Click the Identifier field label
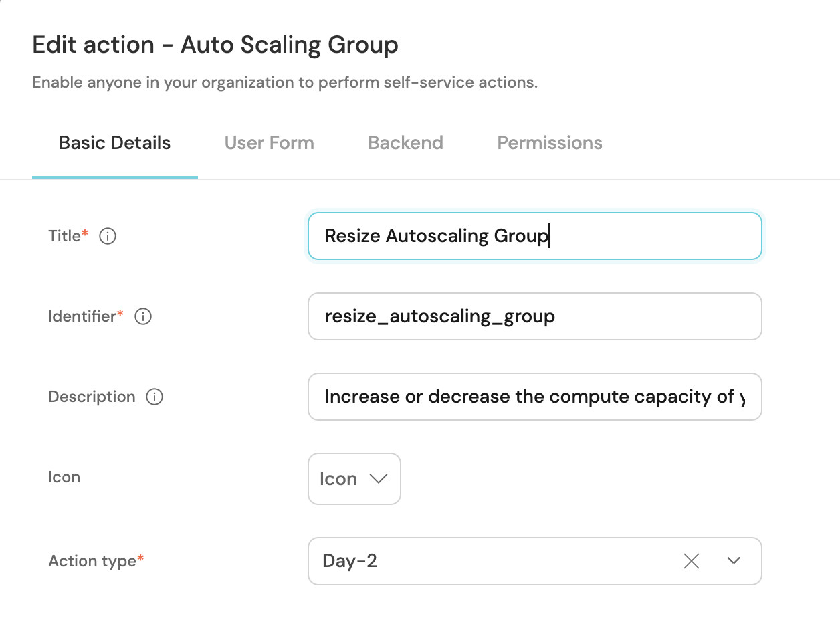This screenshot has height=626, width=840. coord(82,316)
